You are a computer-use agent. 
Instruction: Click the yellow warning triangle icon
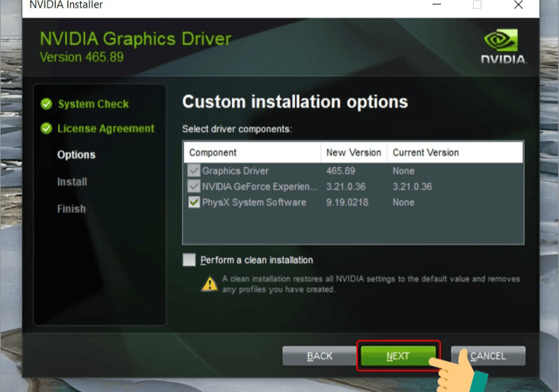coord(209,284)
